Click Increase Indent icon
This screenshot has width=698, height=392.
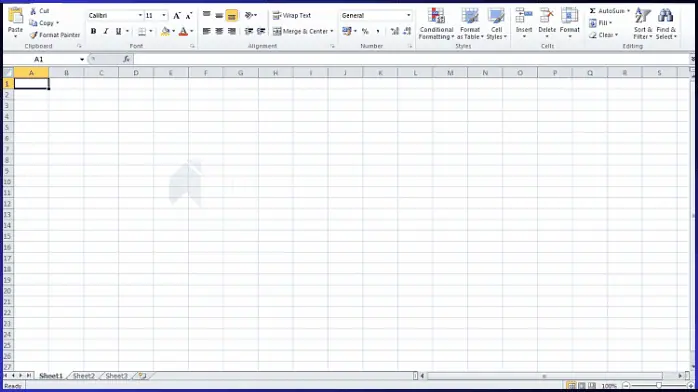261,31
